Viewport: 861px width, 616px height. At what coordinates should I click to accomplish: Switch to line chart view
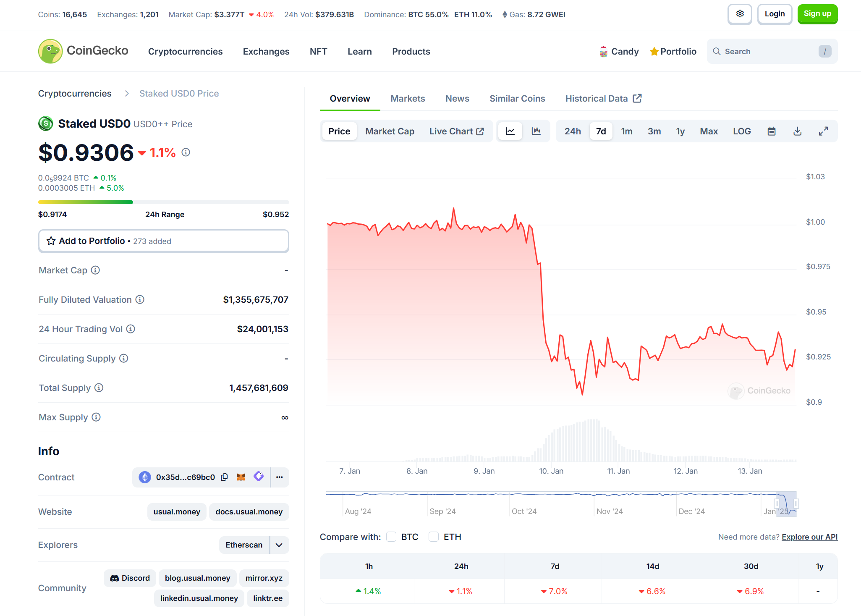pos(510,131)
